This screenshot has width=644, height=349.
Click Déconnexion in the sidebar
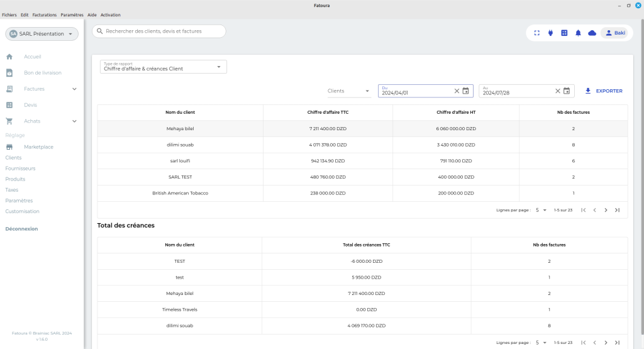(22, 229)
